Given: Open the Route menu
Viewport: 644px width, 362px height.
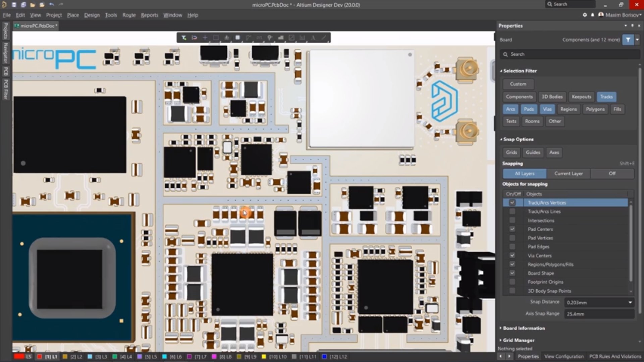Looking at the screenshot, I should coord(129,15).
